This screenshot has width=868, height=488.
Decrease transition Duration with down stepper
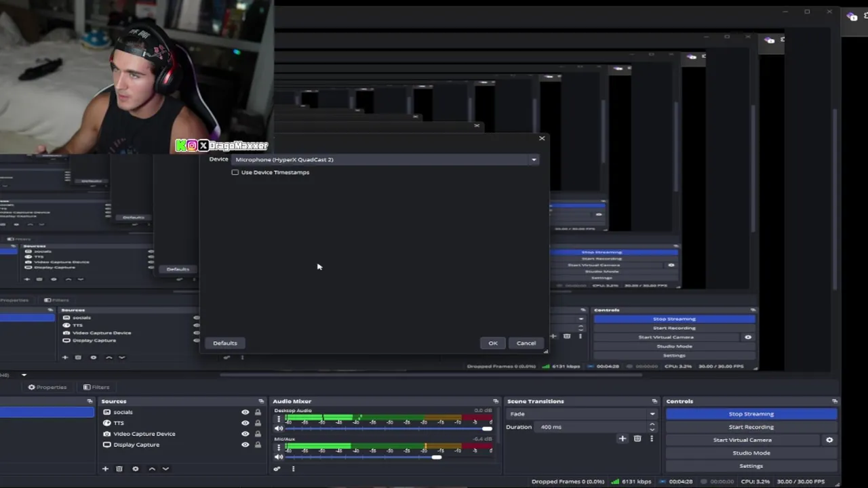652,430
